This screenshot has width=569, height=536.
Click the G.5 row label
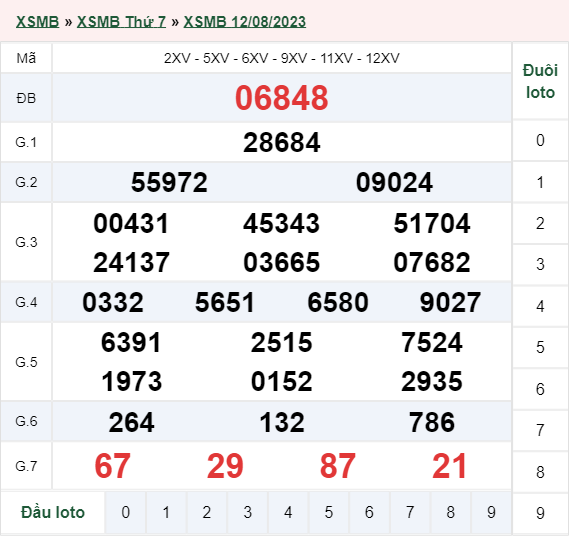[x=26, y=362]
